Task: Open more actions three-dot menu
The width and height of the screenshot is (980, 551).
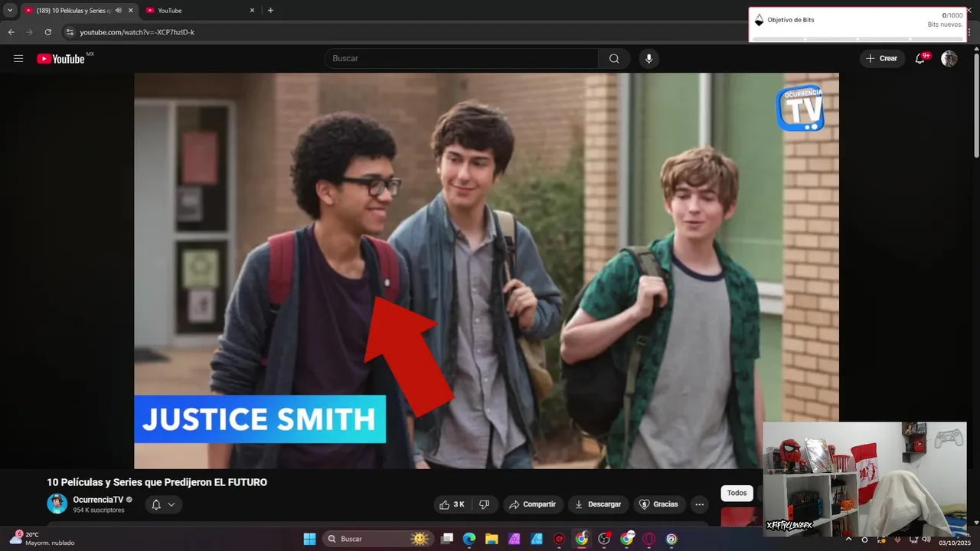Action: pos(699,504)
